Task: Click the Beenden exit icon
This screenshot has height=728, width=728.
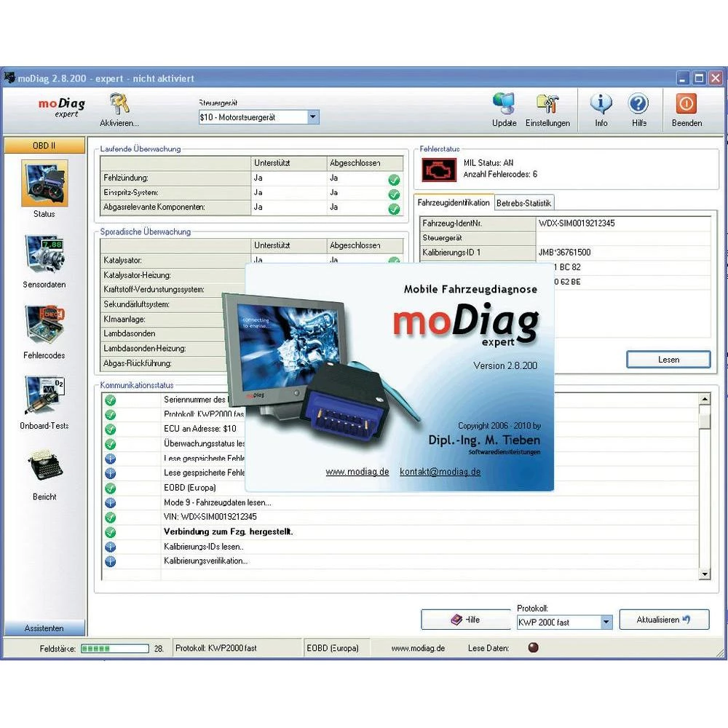Action: (x=687, y=104)
